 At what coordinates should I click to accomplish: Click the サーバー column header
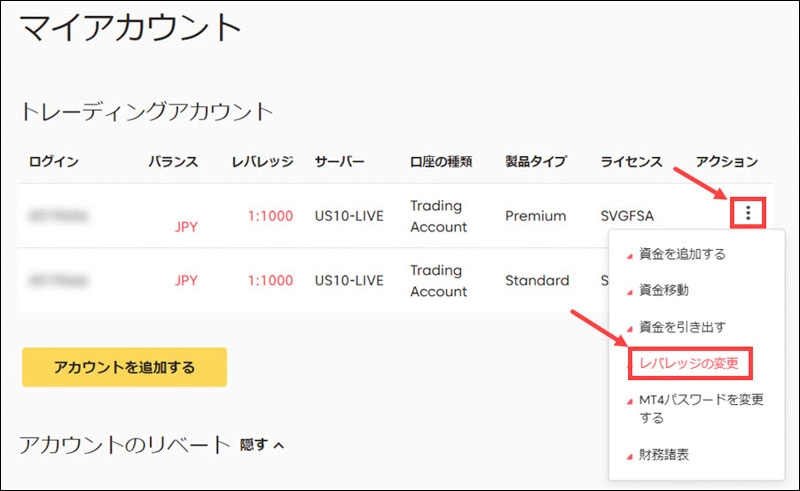click(x=340, y=162)
